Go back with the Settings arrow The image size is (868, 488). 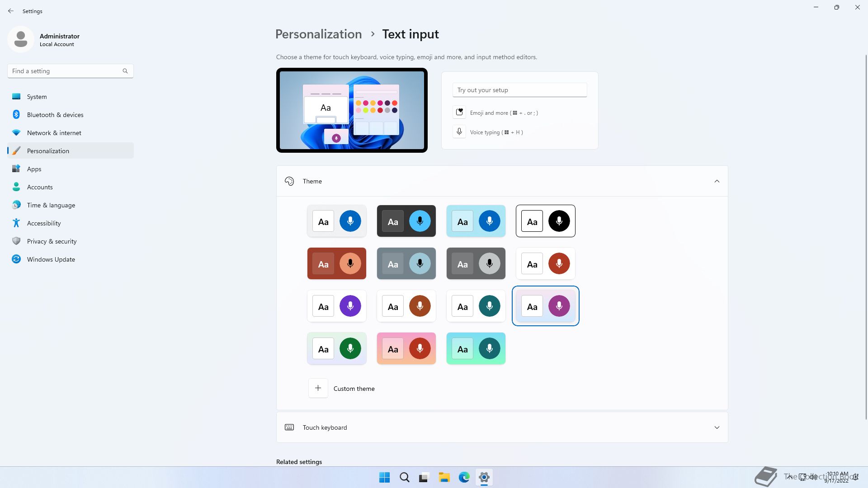pyautogui.click(x=11, y=11)
